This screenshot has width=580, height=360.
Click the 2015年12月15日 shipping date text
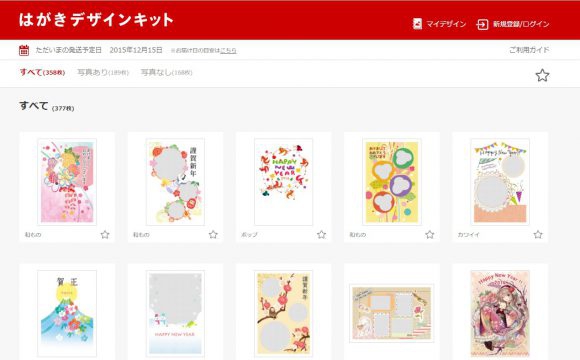click(136, 50)
